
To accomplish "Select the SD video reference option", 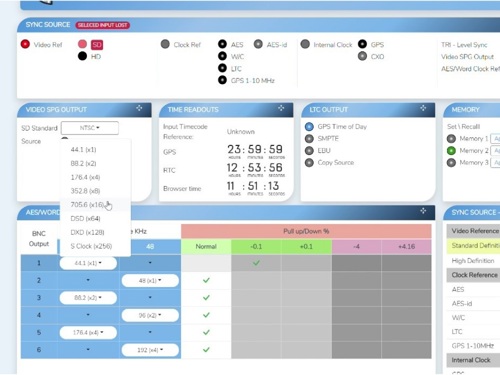I will tap(82, 44).
